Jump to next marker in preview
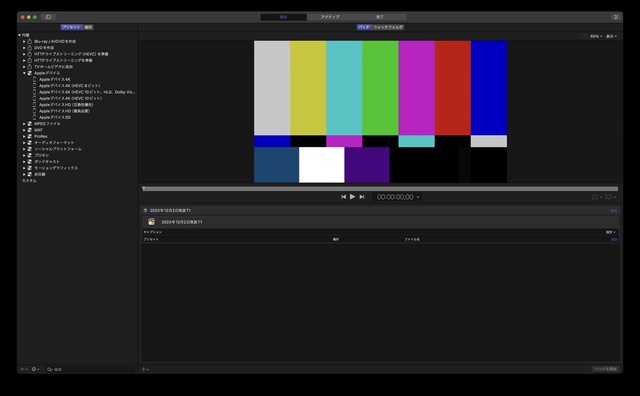This screenshot has height=396, width=640. 362,197
